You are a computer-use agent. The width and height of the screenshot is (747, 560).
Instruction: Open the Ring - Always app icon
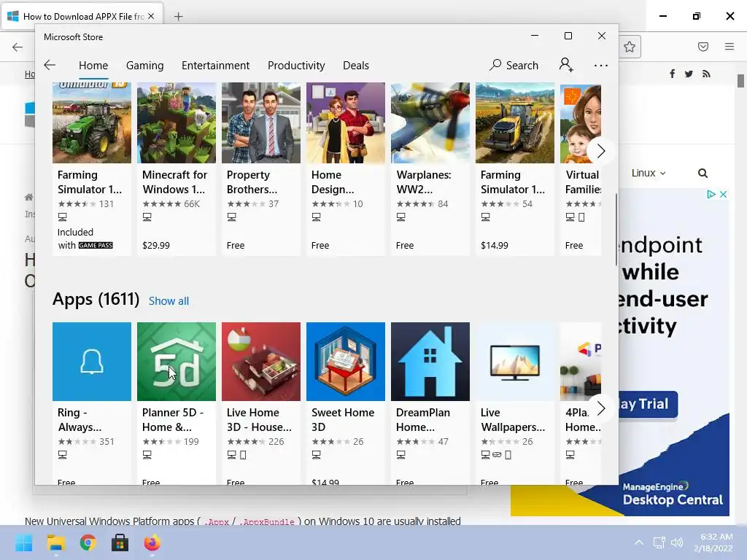point(92,362)
